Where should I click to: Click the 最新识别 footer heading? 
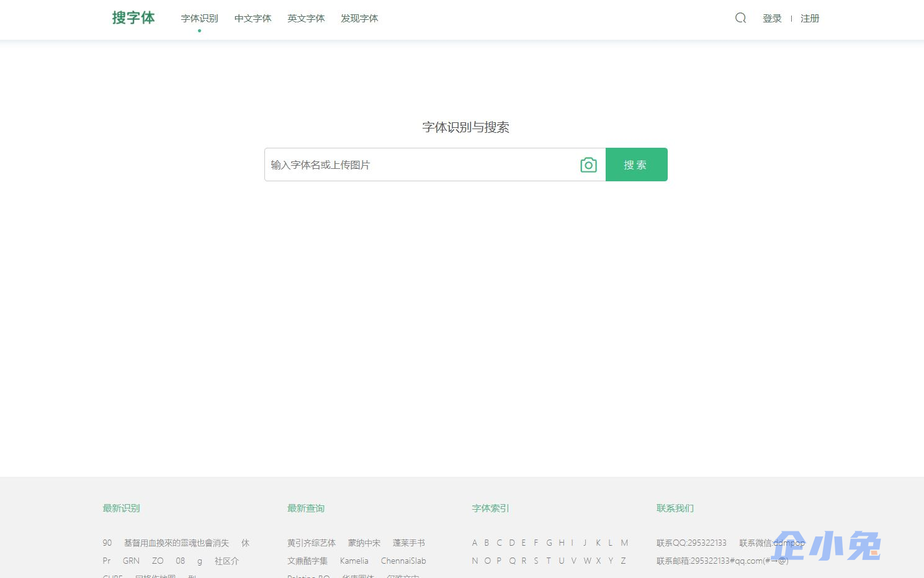tap(121, 508)
